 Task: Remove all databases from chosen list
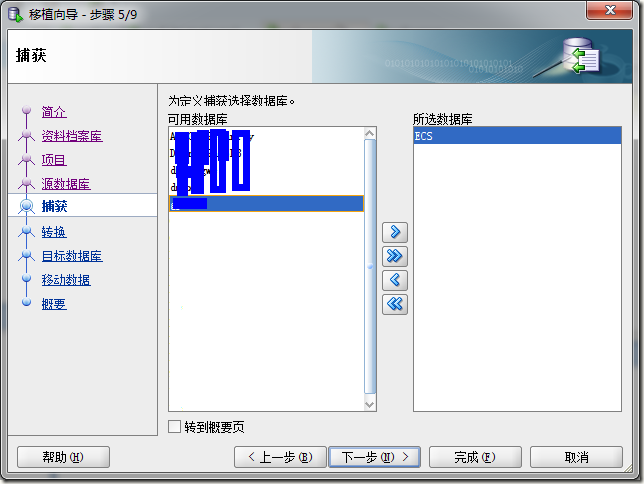(x=395, y=304)
